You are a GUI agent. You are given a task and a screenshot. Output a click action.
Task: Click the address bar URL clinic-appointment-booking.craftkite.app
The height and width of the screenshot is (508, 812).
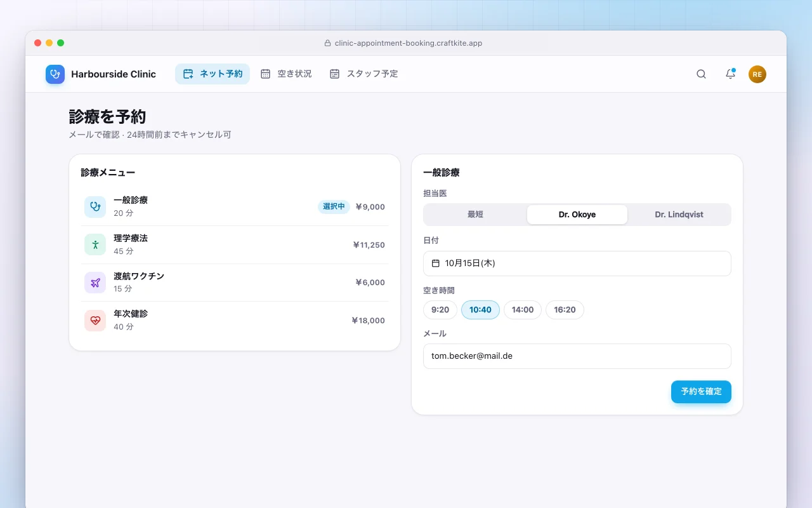409,43
